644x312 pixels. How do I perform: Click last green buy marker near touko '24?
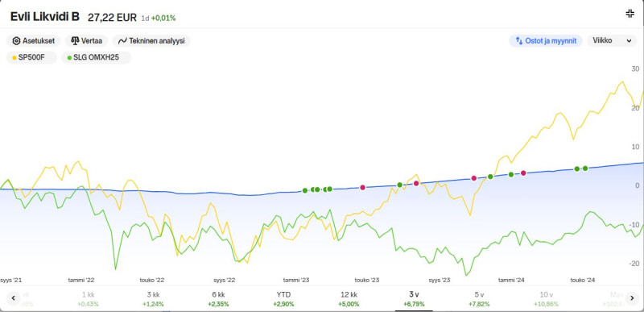click(x=585, y=168)
